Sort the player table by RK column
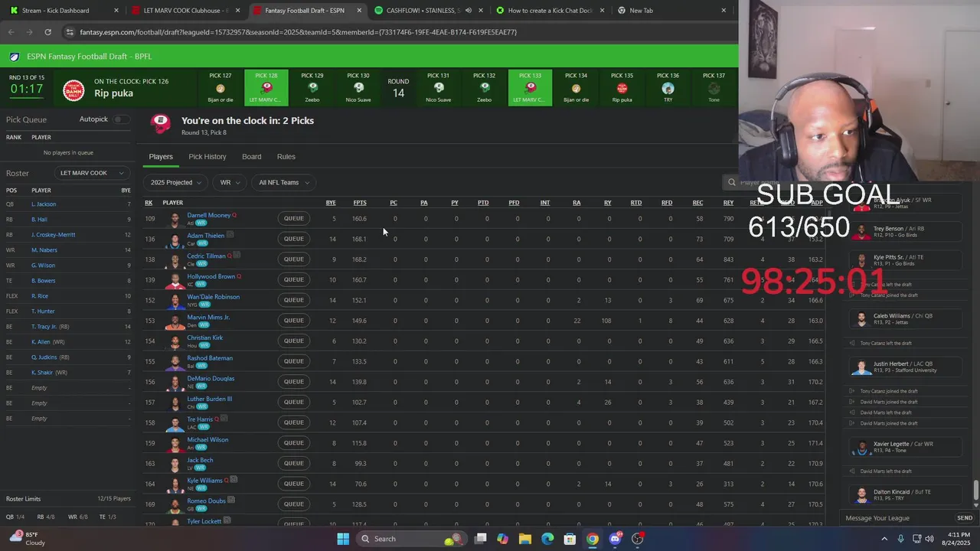 point(149,203)
